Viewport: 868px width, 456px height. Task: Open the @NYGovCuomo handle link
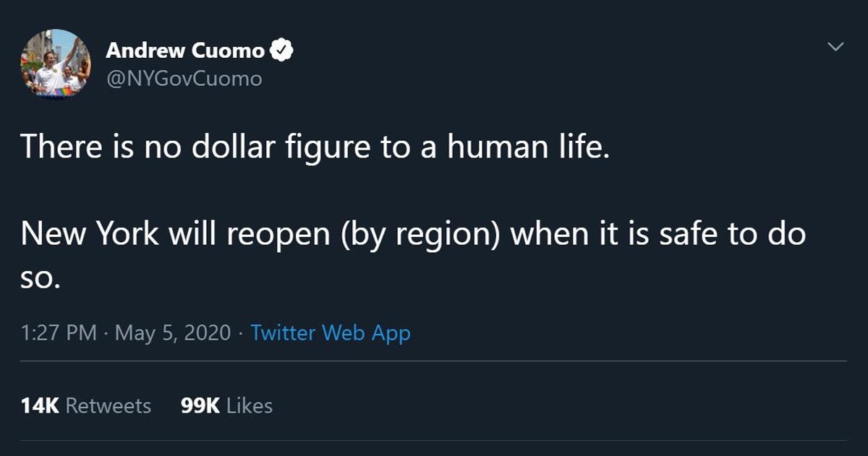coord(184,78)
